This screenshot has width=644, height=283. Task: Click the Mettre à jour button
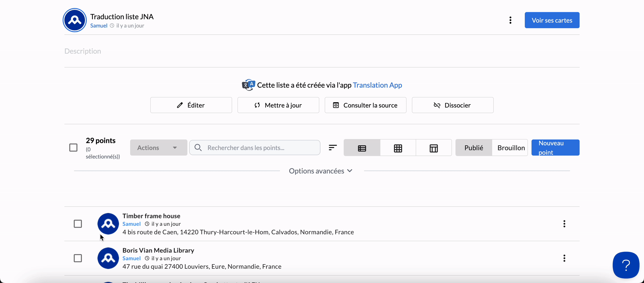coord(278,105)
